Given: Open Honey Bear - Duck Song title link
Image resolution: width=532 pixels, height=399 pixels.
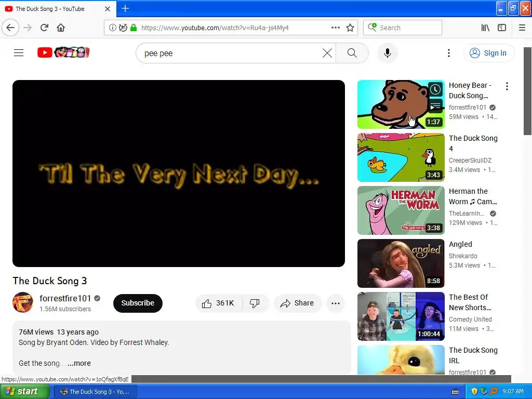Looking at the screenshot, I should tap(470, 90).
